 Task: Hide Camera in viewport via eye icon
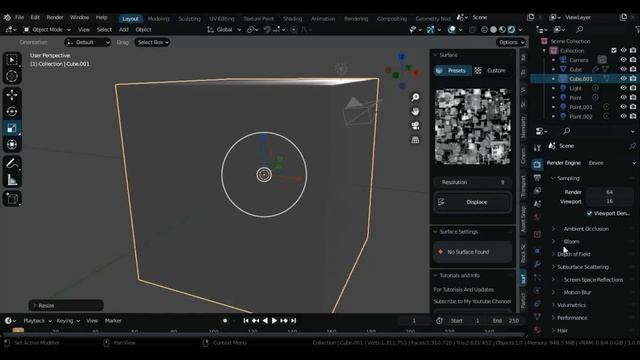tap(623, 60)
